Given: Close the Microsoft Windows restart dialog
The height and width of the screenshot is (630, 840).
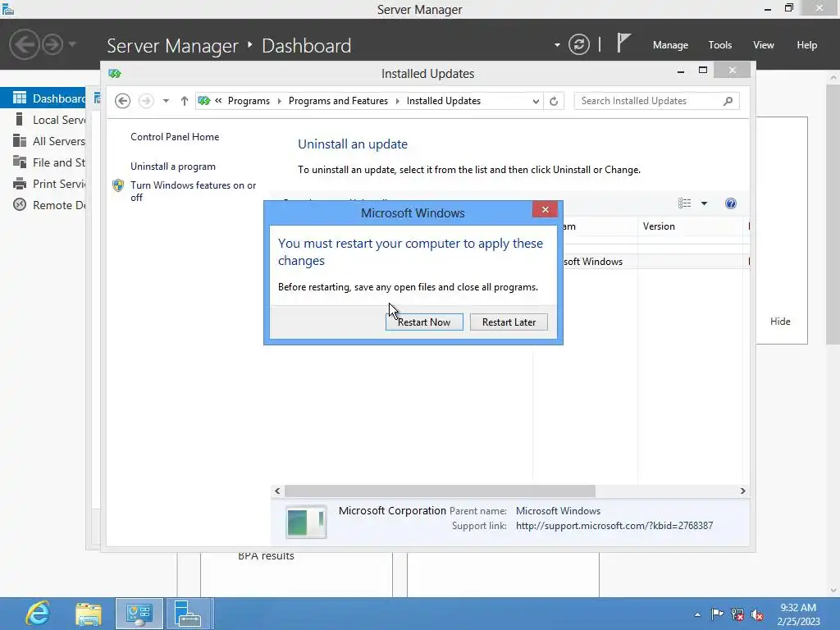Looking at the screenshot, I should tap(545, 209).
